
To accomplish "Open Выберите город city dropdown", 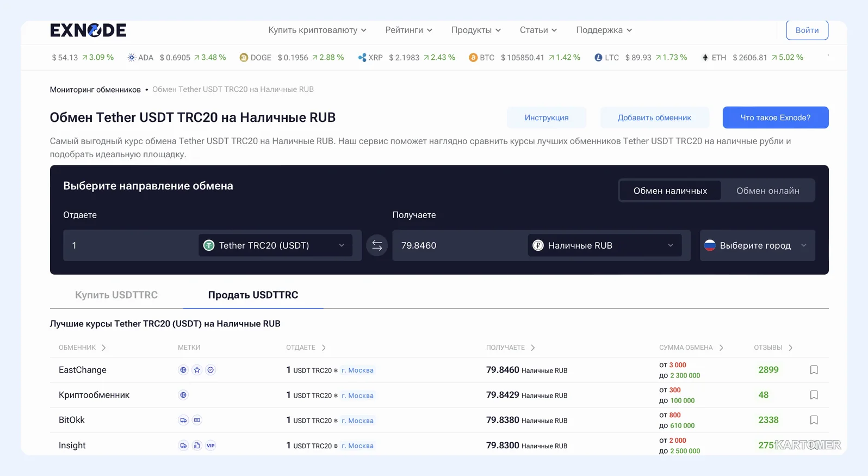I will (757, 245).
